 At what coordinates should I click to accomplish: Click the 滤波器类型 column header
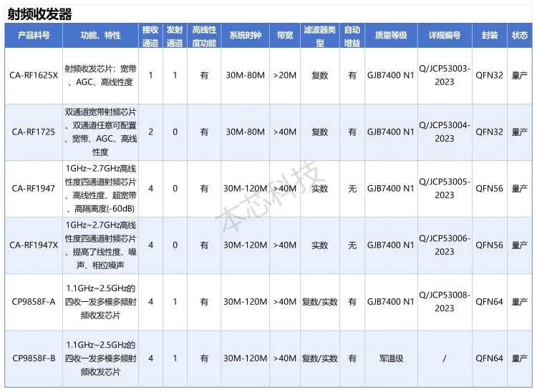point(319,35)
